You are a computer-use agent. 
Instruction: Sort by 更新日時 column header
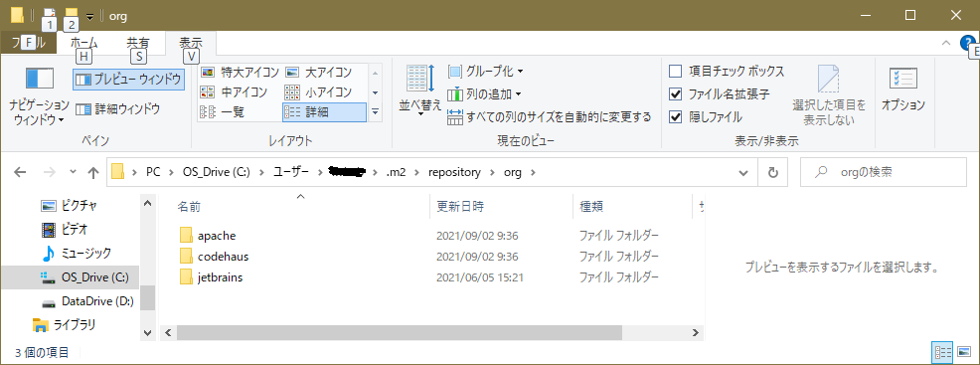click(x=501, y=206)
